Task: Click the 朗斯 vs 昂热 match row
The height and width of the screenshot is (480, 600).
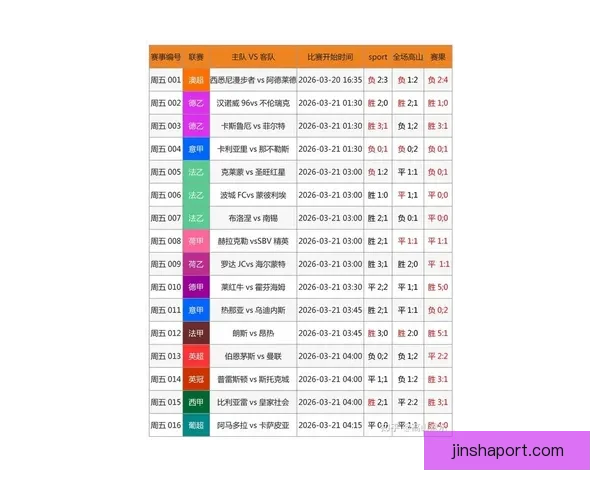Action: tap(252, 333)
